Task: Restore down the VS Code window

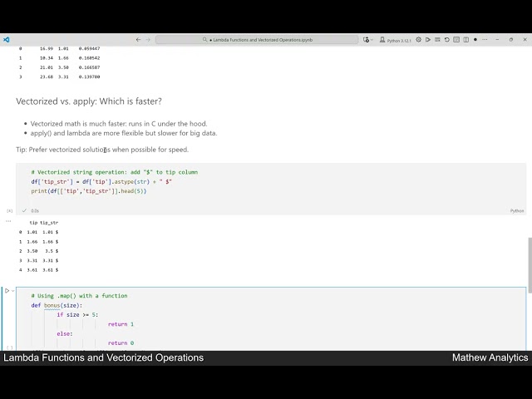Action: point(511,40)
